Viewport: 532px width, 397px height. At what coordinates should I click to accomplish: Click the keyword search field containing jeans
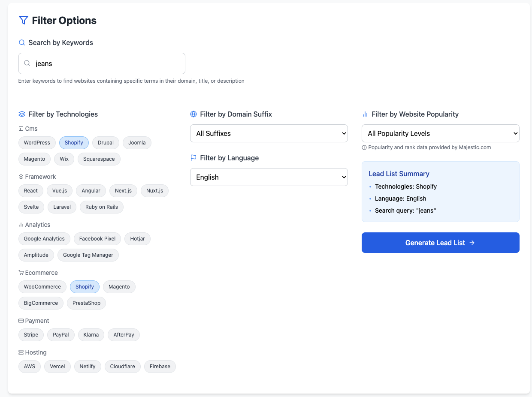(x=102, y=63)
